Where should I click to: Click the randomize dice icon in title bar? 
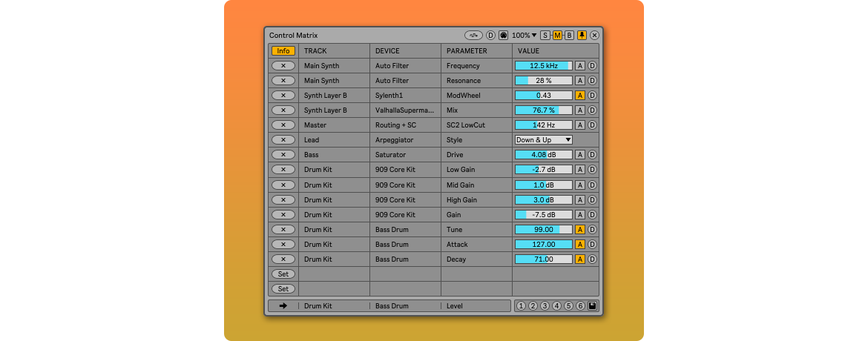[503, 35]
